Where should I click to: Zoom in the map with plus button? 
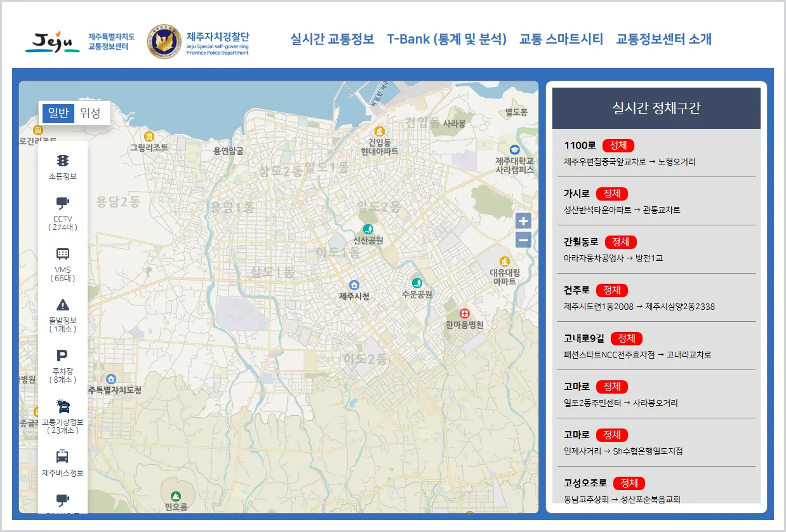click(x=523, y=221)
